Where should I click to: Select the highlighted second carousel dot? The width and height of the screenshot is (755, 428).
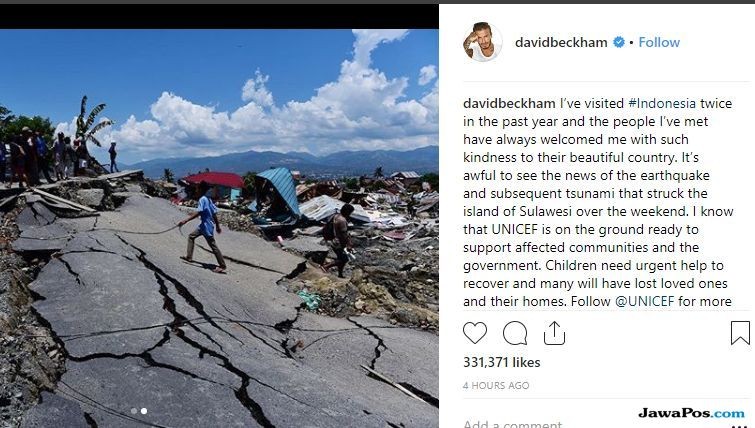[143, 411]
